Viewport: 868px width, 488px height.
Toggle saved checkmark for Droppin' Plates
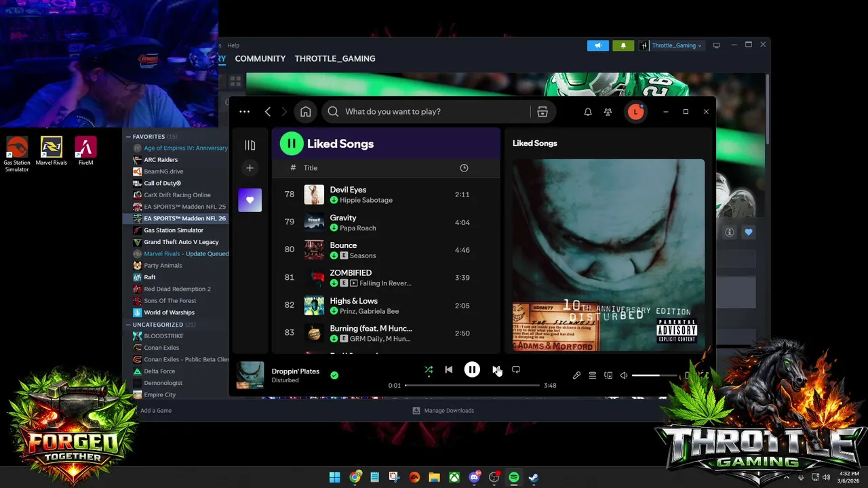coord(334,375)
